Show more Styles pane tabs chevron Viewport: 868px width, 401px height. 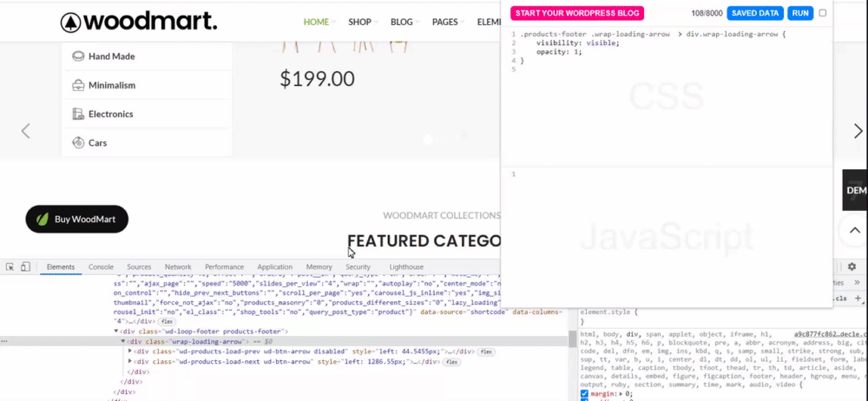pos(857,282)
